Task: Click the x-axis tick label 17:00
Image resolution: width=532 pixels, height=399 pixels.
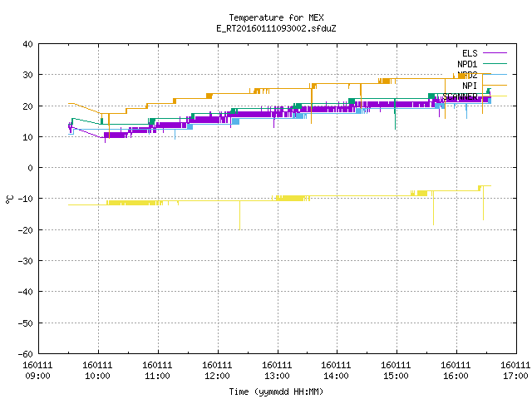Action: pos(515,376)
